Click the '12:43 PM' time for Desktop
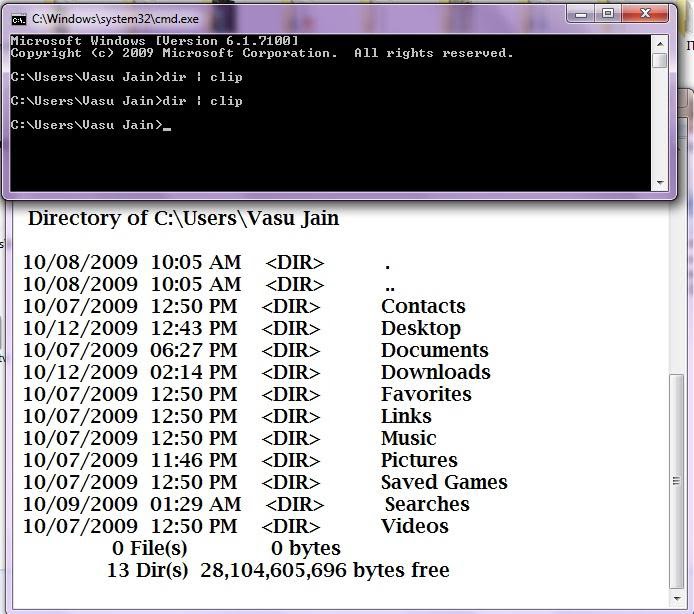This screenshot has height=614, width=694. pos(194,328)
